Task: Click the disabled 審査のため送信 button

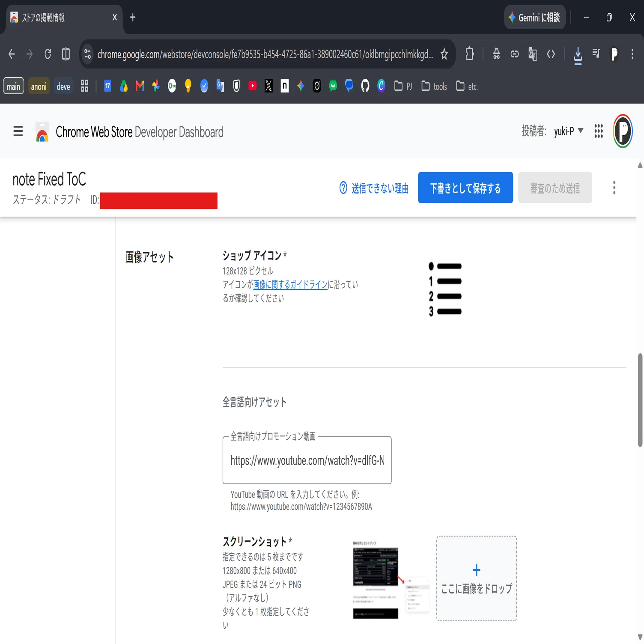Action: (x=555, y=188)
